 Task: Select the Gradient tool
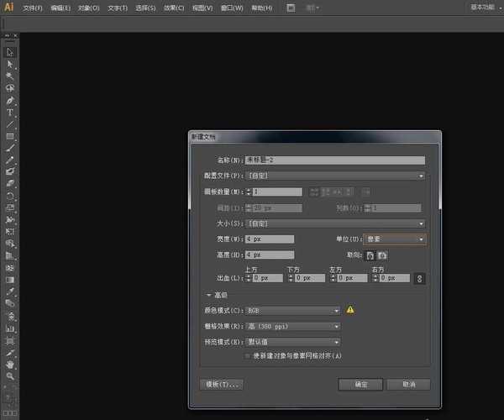click(x=10, y=280)
